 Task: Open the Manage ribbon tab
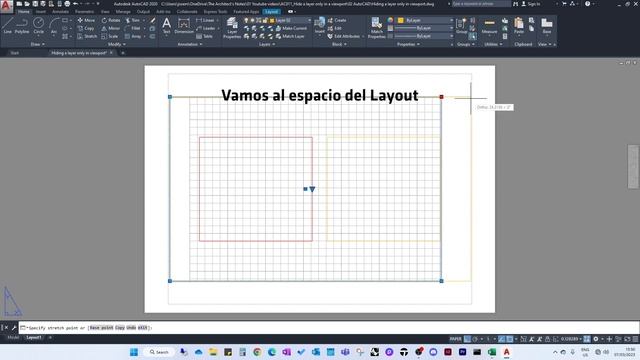click(123, 12)
